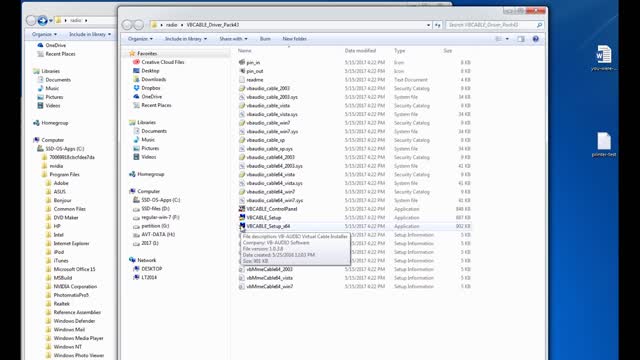Open partition (G:) drive

coord(151,226)
